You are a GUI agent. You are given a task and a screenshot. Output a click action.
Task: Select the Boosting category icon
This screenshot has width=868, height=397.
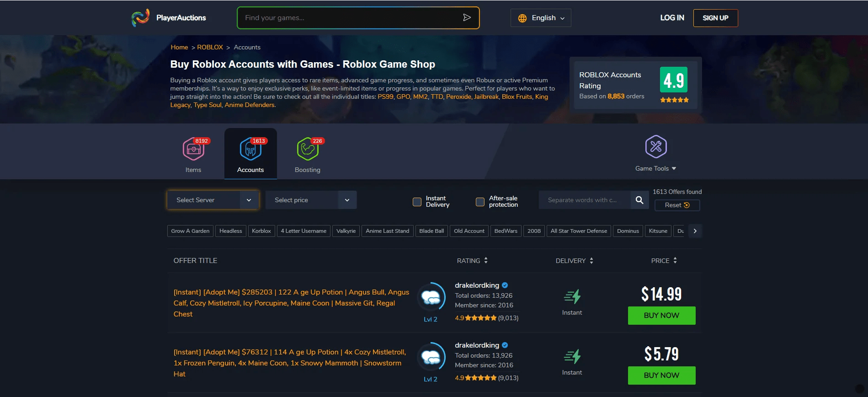pos(308,150)
